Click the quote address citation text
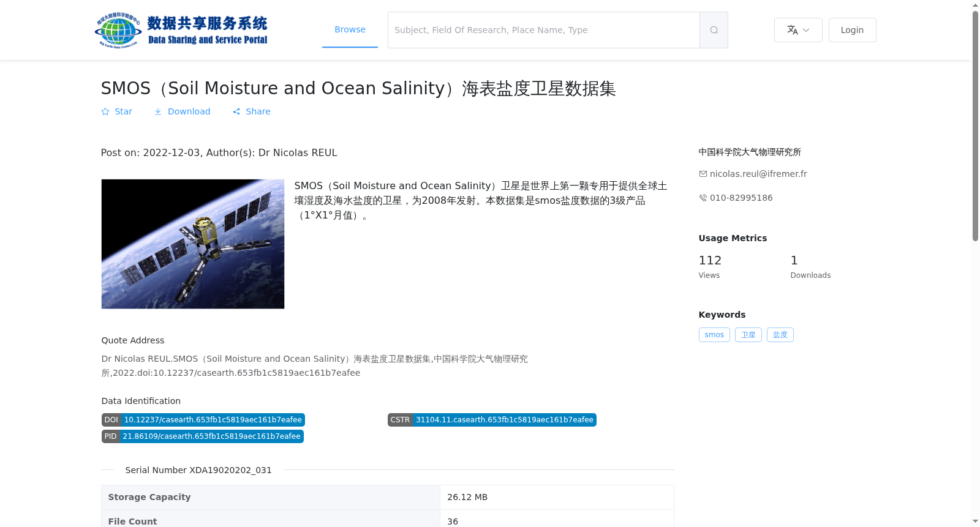 click(315, 365)
